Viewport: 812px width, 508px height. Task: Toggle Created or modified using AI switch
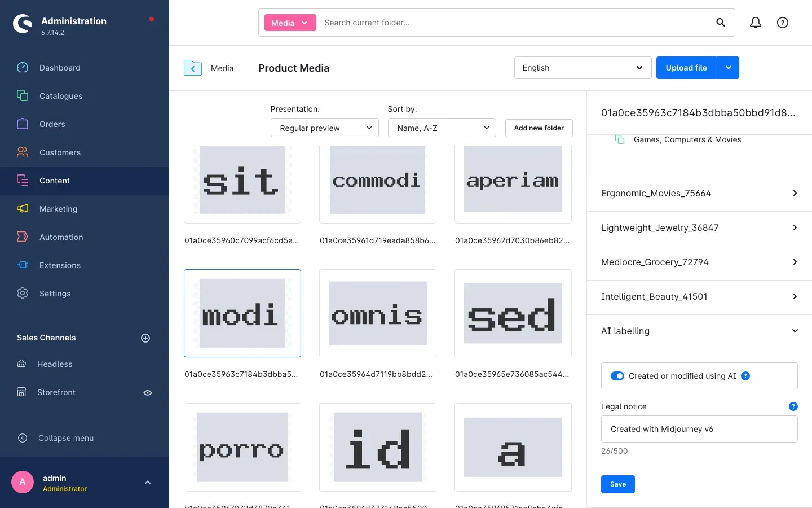click(x=617, y=376)
